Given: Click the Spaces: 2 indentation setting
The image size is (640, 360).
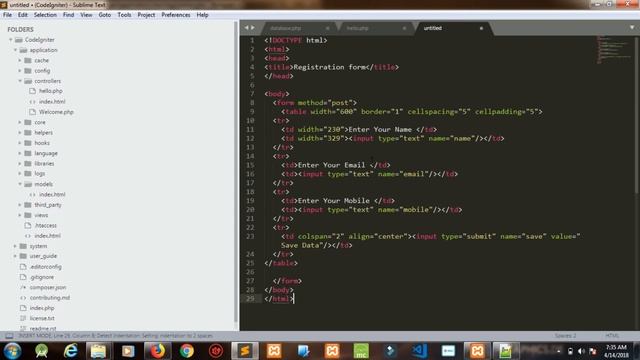Looking at the screenshot, I should (x=565, y=336).
